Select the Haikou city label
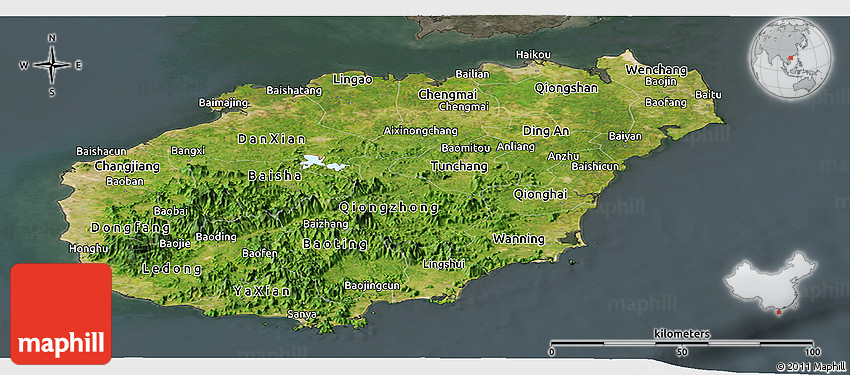Viewport: 850px width, 375px height. (533, 54)
